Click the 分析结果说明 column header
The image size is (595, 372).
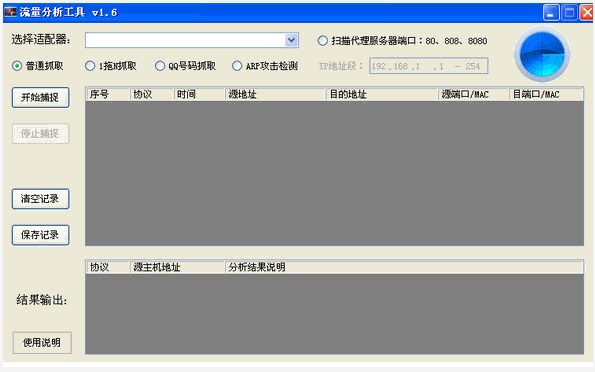coord(404,267)
